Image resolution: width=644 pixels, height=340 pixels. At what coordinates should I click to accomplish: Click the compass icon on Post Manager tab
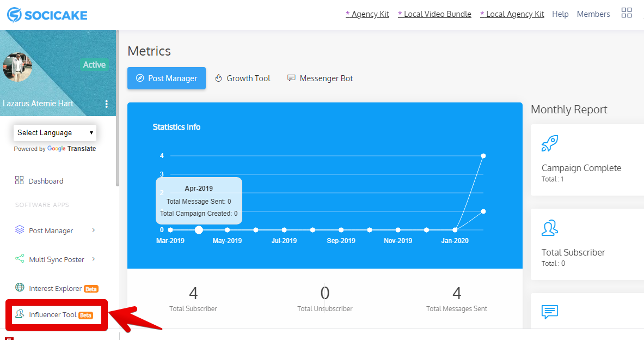(140, 78)
